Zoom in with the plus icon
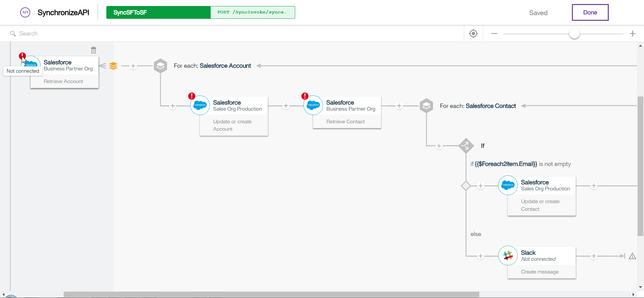Screen dimensions: 644x298 click(633, 34)
